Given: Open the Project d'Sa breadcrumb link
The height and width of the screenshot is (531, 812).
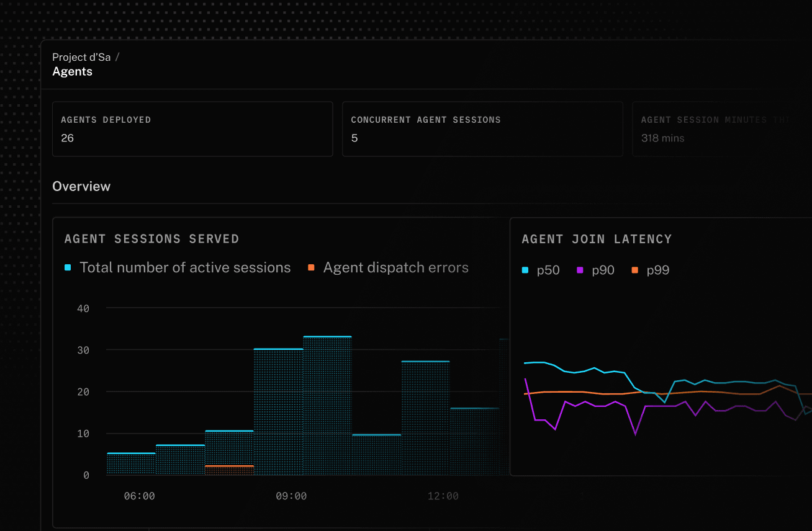Looking at the screenshot, I should 81,57.
